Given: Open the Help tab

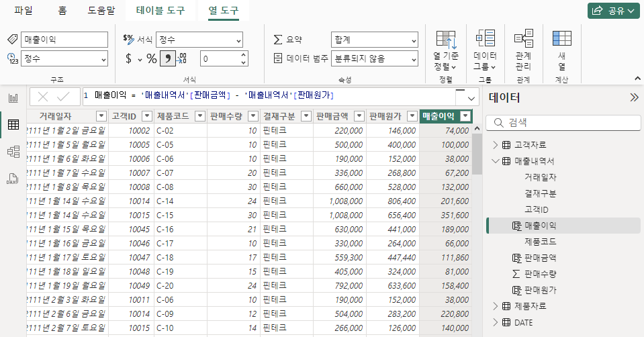Looking at the screenshot, I should [101, 11].
